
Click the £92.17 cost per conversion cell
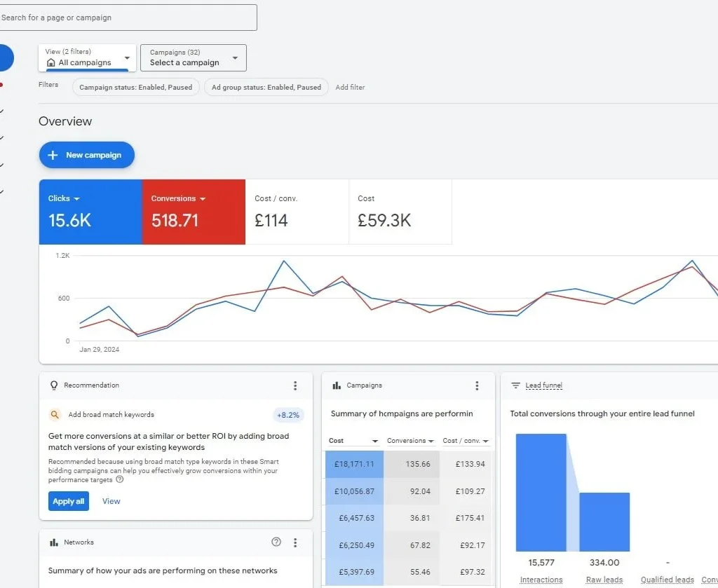pos(466,545)
